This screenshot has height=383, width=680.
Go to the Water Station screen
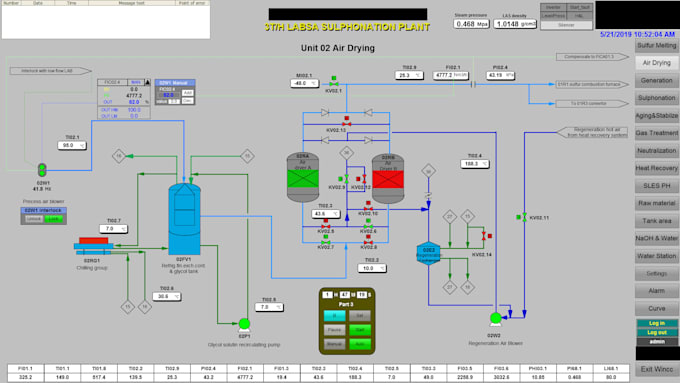tap(657, 256)
